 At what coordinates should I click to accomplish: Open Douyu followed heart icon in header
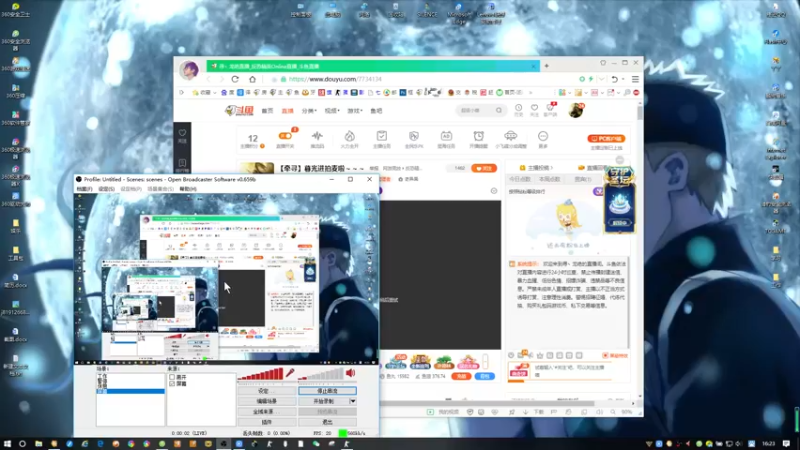[534, 110]
